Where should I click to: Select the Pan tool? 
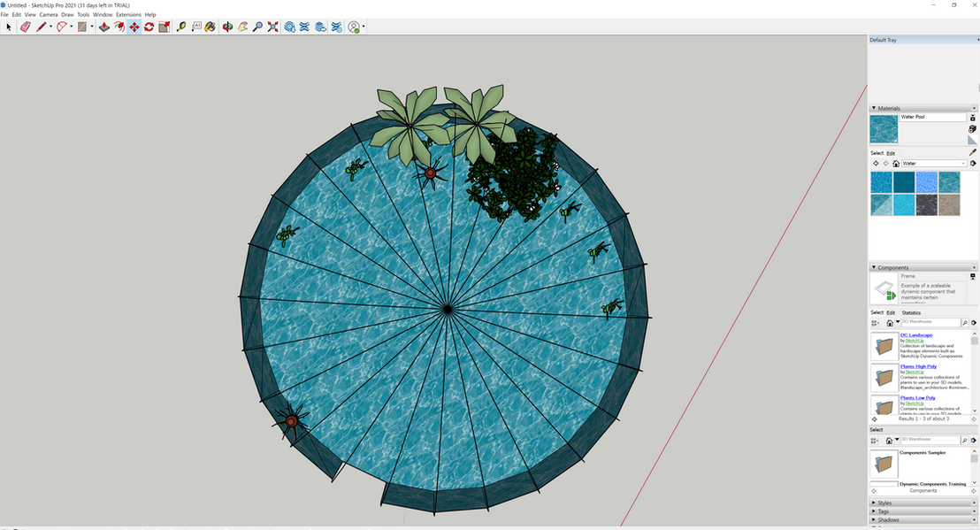[241, 27]
